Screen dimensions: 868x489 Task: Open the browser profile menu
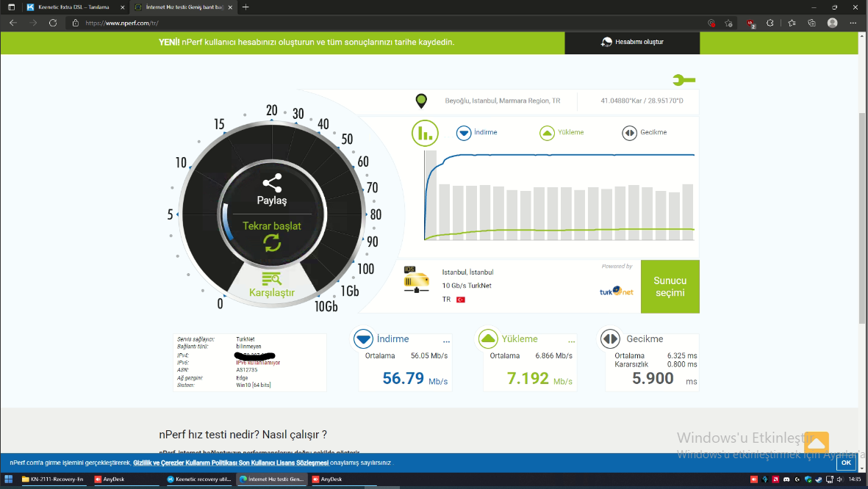click(833, 23)
